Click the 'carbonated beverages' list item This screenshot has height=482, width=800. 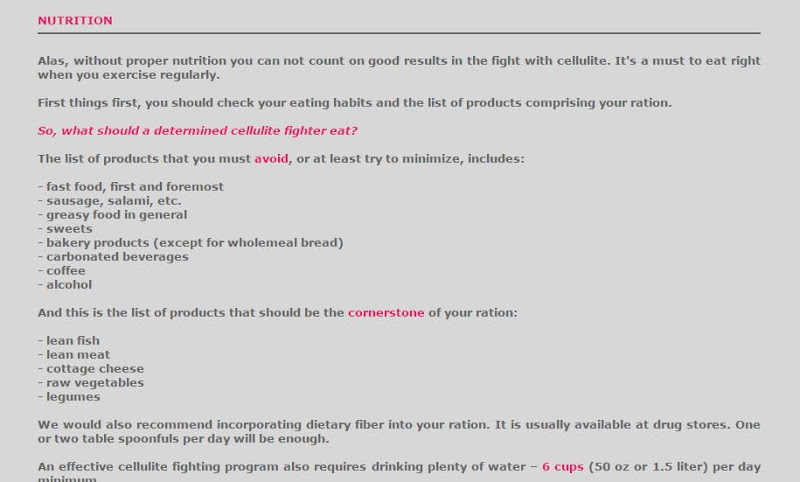pos(113,257)
